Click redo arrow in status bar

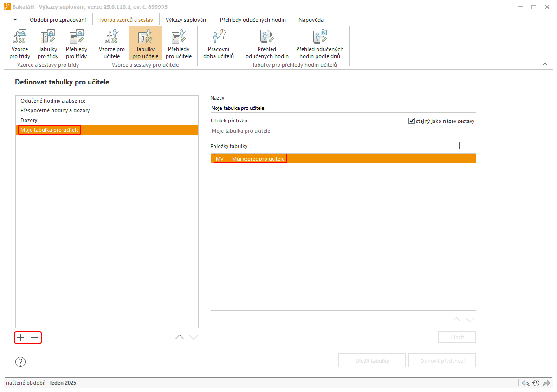[x=546, y=383]
